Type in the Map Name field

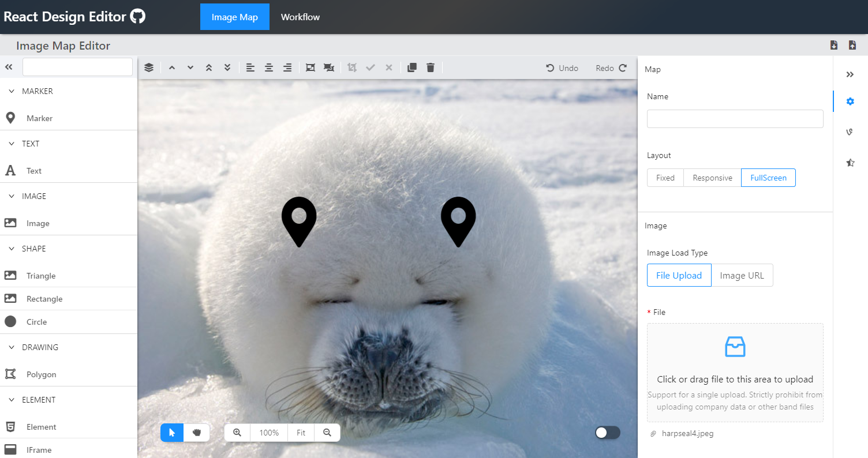point(735,119)
